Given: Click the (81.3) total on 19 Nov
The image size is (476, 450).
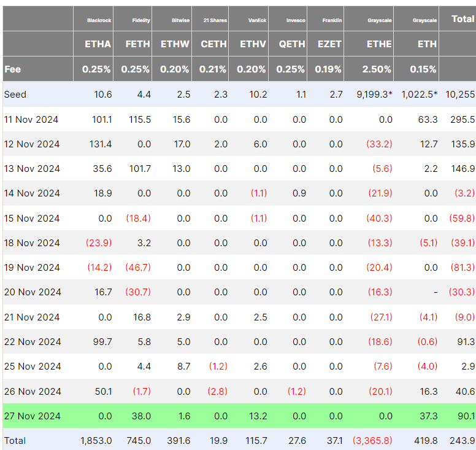Looking at the screenshot, I should (463, 268).
